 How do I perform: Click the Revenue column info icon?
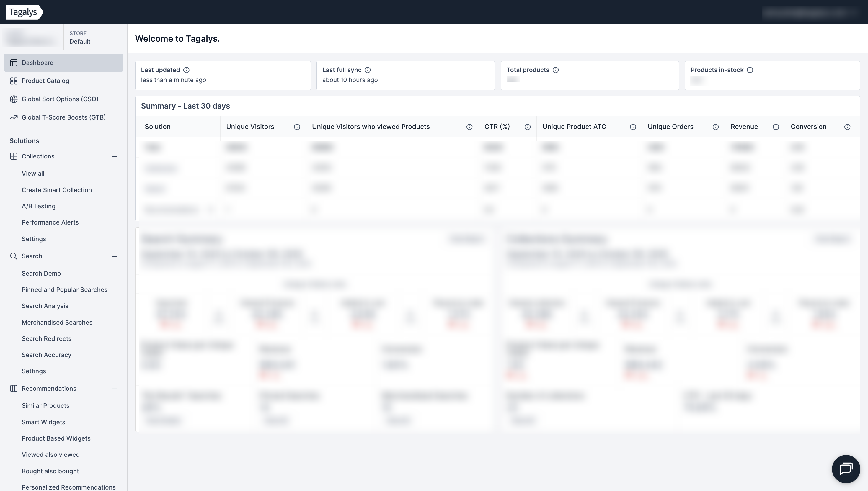coord(776,127)
